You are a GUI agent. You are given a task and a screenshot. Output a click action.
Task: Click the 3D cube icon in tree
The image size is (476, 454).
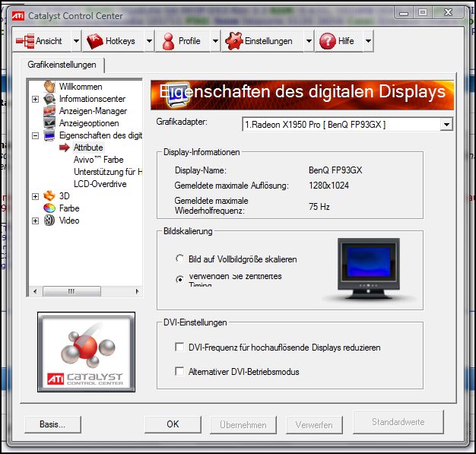(49, 196)
